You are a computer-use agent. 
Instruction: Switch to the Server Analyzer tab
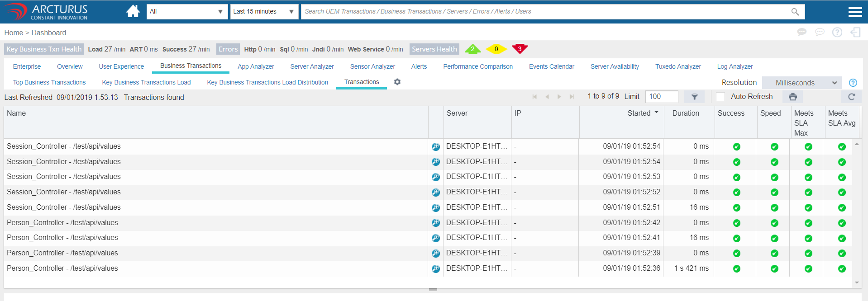[x=312, y=66]
